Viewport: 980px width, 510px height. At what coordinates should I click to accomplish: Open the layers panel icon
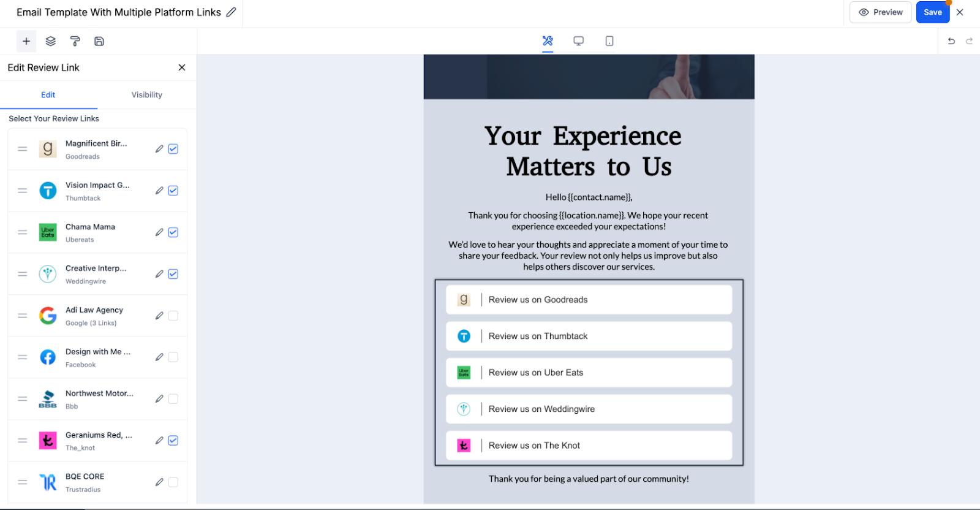tap(51, 41)
